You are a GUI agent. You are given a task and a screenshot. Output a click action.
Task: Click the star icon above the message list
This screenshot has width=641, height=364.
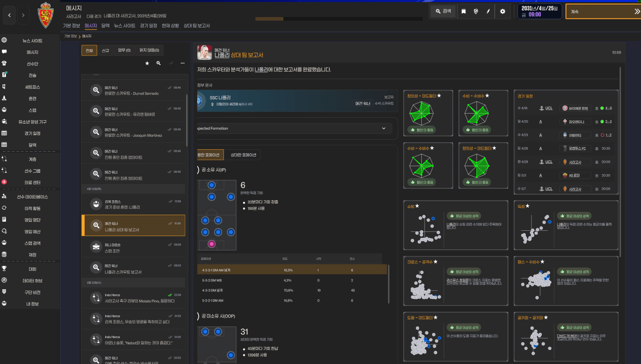(x=147, y=64)
